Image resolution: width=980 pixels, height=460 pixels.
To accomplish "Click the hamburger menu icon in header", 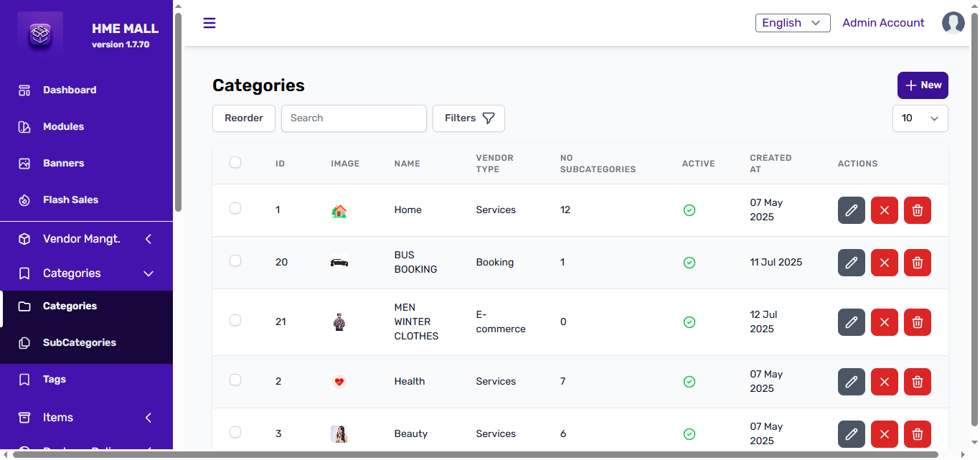I will click(209, 23).
